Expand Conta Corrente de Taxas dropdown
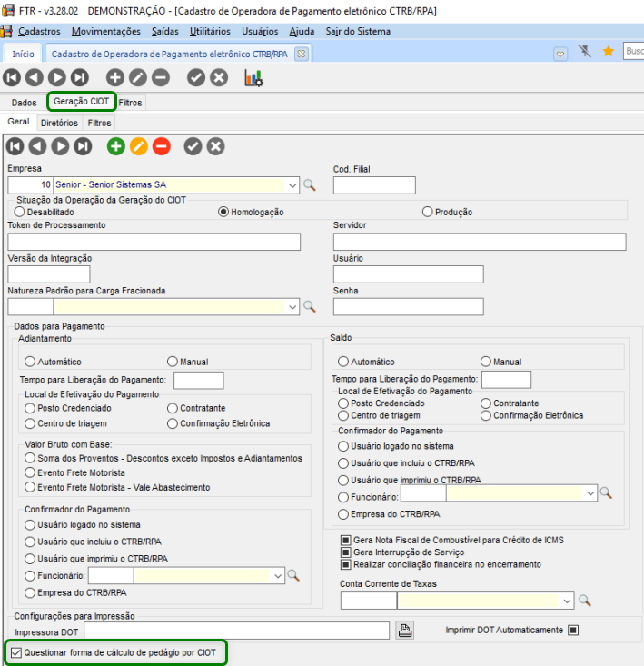Viewport: 644px width, 666px height. (x=567, y=601)
